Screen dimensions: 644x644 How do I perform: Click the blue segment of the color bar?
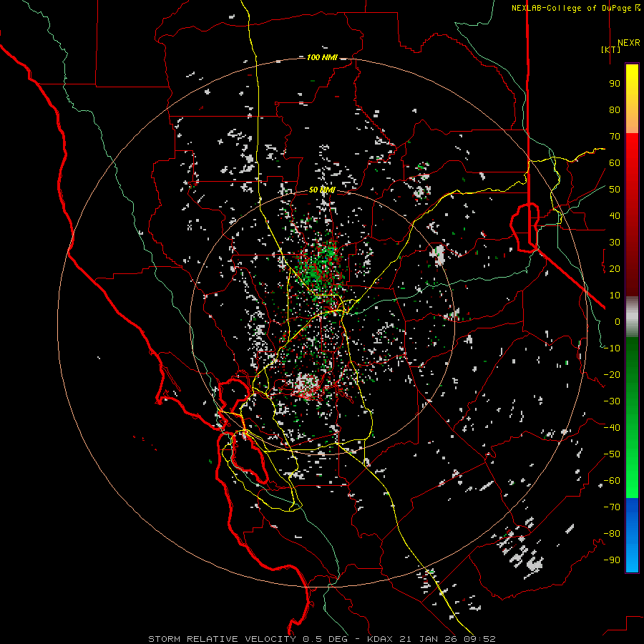pyautogui.click(x=632, y=535)
